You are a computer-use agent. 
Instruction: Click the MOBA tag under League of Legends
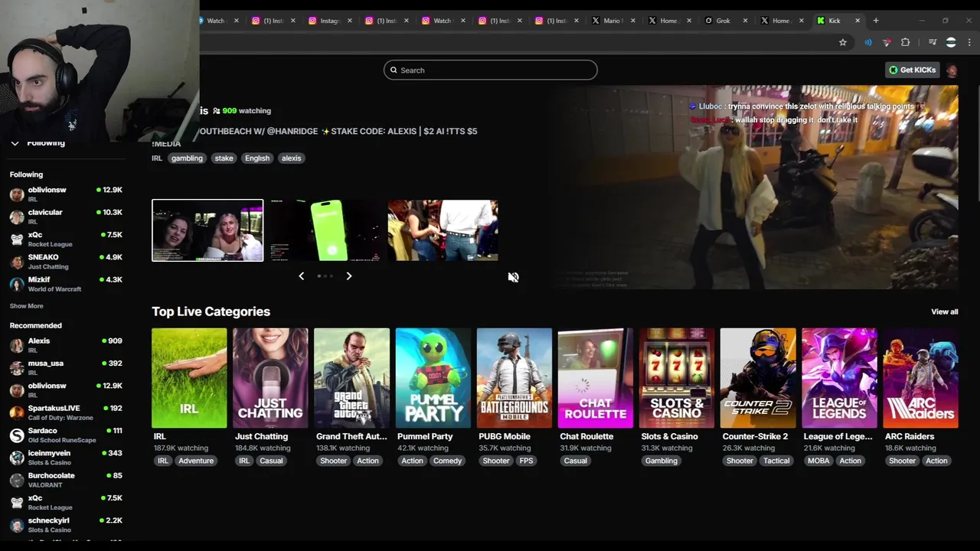click(818, 461)
